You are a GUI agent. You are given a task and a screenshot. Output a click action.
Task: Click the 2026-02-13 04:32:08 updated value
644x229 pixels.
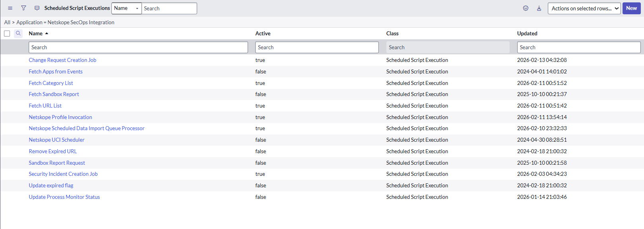point(542,60)
